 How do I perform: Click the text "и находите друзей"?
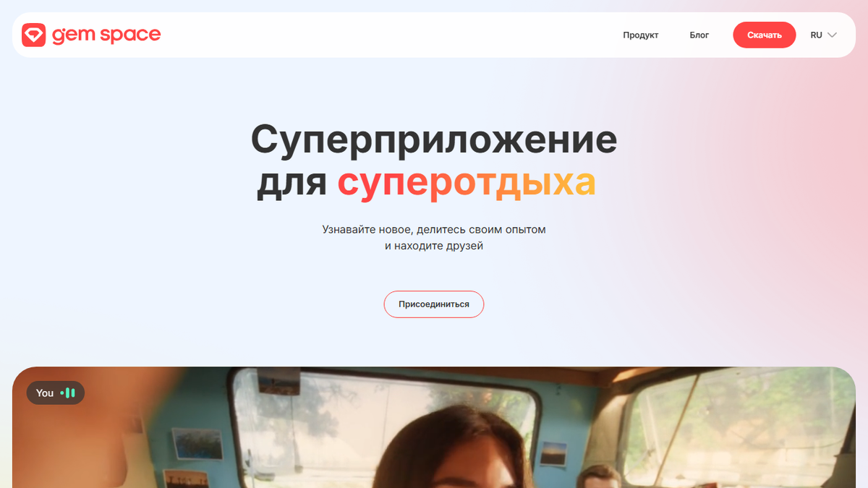click(434, 246)
